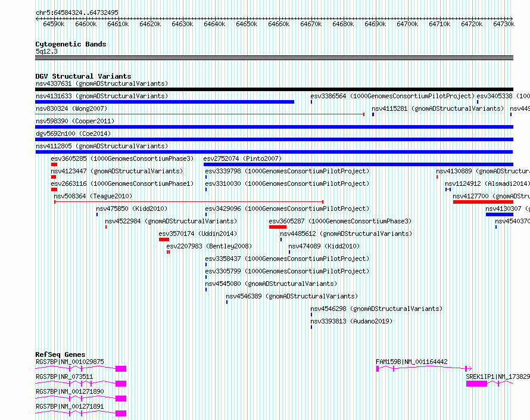530x420 pixels.
Task: Select the 64700k ruler tick label
Action: pos(407,24)
